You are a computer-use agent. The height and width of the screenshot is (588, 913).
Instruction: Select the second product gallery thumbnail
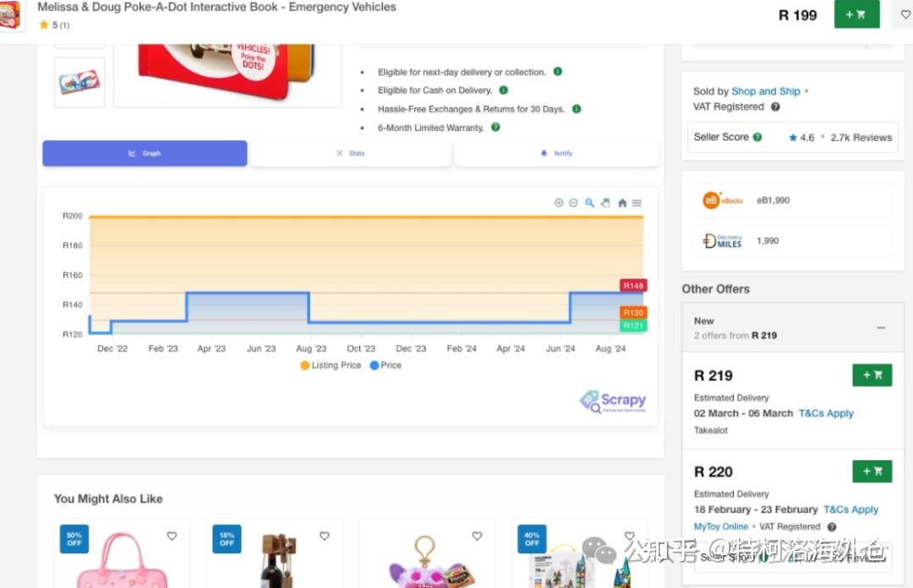(x=79, y=82)
